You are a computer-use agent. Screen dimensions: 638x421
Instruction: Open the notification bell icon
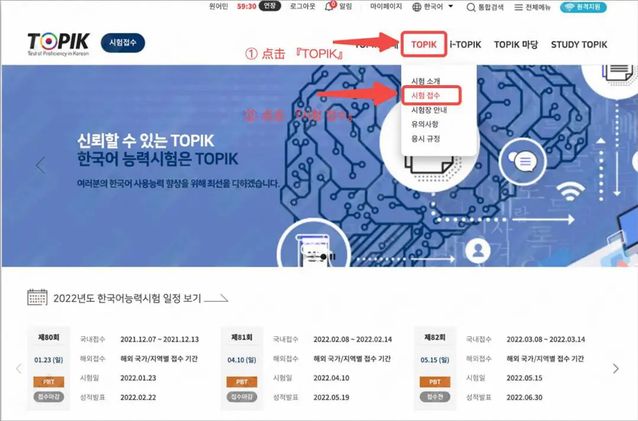coord(329,6)
